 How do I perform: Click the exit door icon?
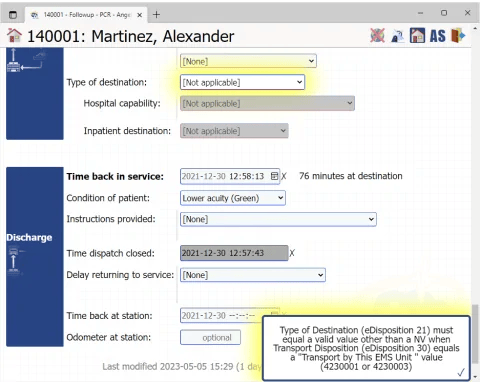458,35
